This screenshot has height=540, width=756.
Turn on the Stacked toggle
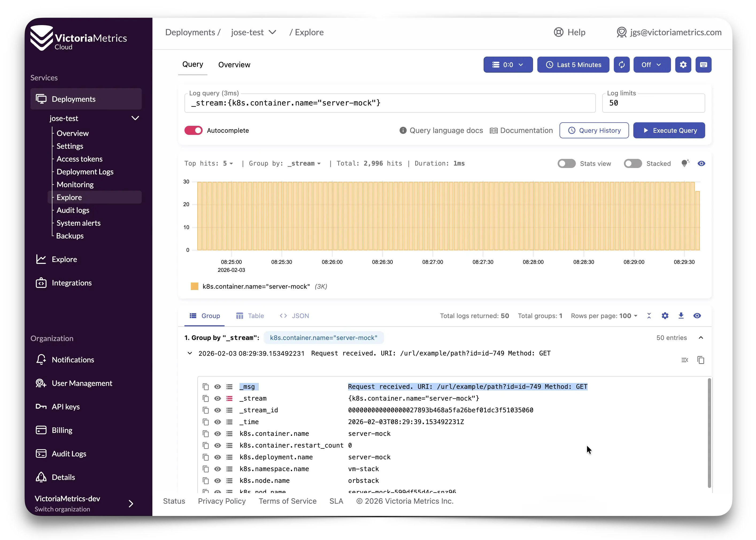[632, 163]
